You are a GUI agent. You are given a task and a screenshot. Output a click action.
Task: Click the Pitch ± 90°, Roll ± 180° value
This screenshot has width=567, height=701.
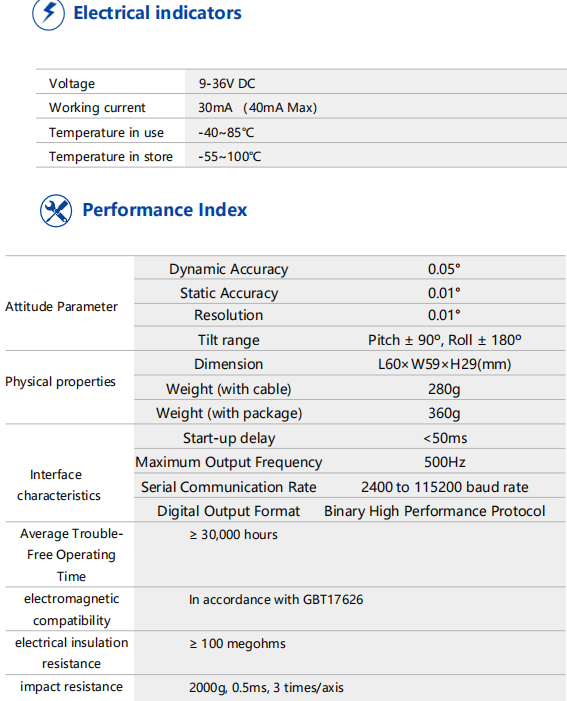click(444, 340)
